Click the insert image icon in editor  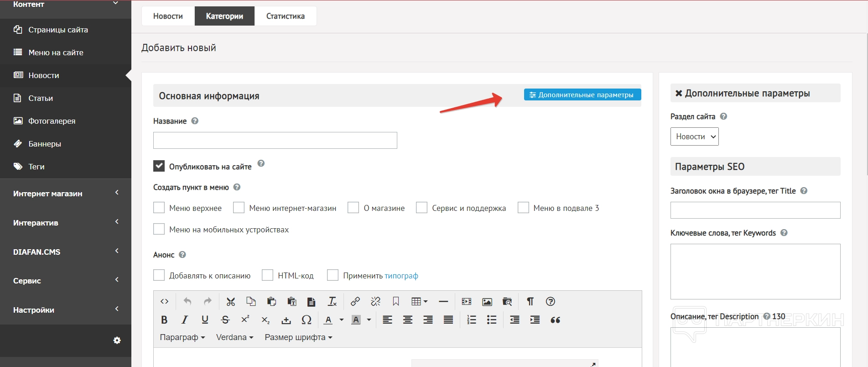pyautogui.click(x=487, y=301)
